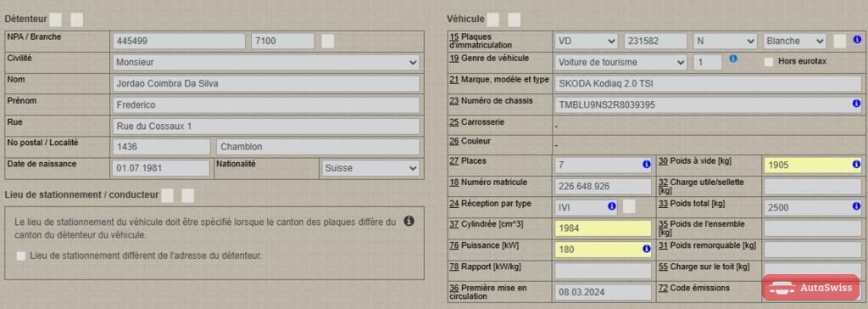The image size is (868, 309).
Task: Click the small square button after the 7100 field
Action: (328, 41)
